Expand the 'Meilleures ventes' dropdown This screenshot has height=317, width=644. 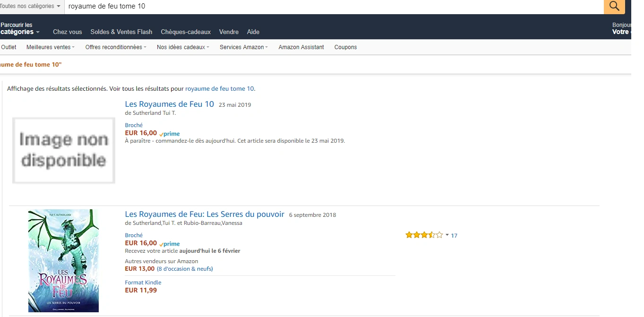pos(51,47)
